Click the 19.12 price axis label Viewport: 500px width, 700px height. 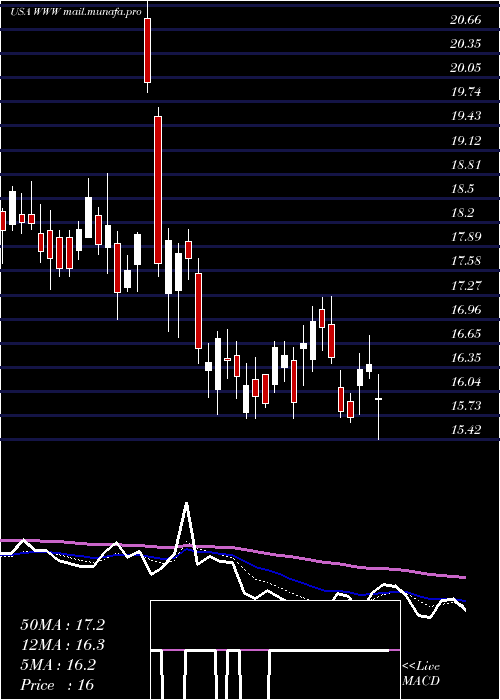[466, 141]
